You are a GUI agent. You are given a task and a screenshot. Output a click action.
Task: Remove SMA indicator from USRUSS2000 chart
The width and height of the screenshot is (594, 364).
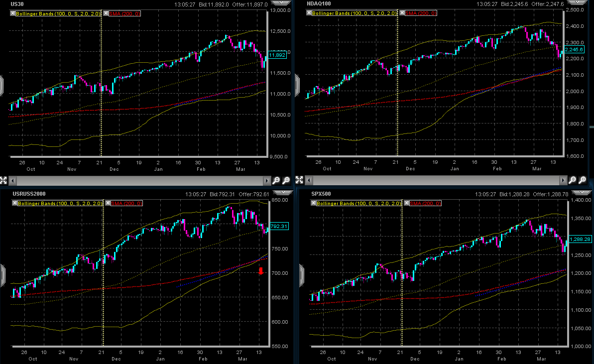[108, 203]
